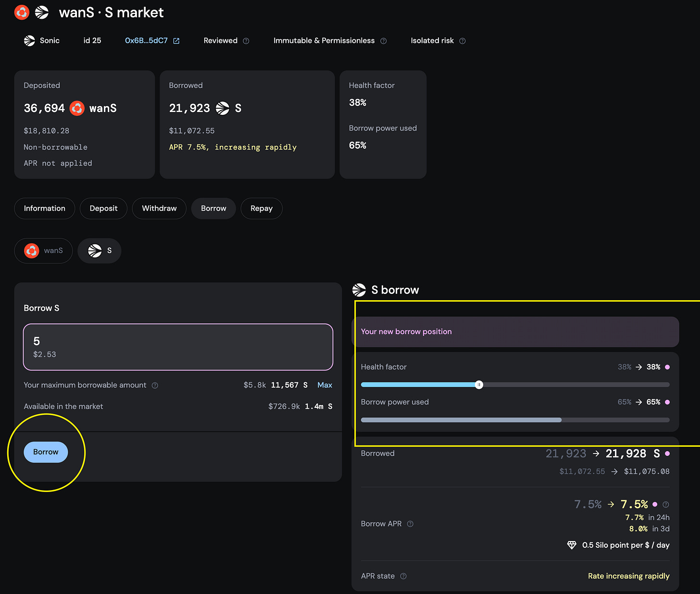Click the Borrow S amount input field
Image resolution: width=700 pixels, height=594 pixels.
point(178,347)
